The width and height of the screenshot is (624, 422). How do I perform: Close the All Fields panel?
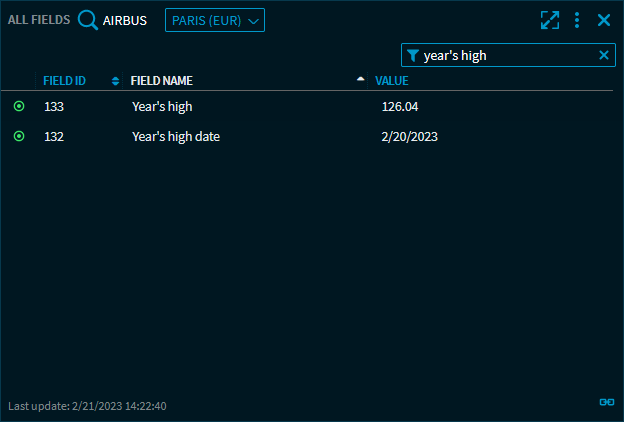[x=604, y=20]
